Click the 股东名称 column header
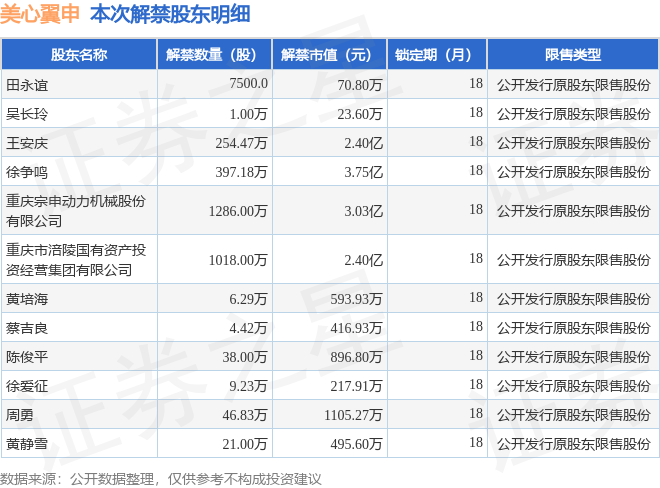This screenshot has width=660, height=488. point(79,54)
